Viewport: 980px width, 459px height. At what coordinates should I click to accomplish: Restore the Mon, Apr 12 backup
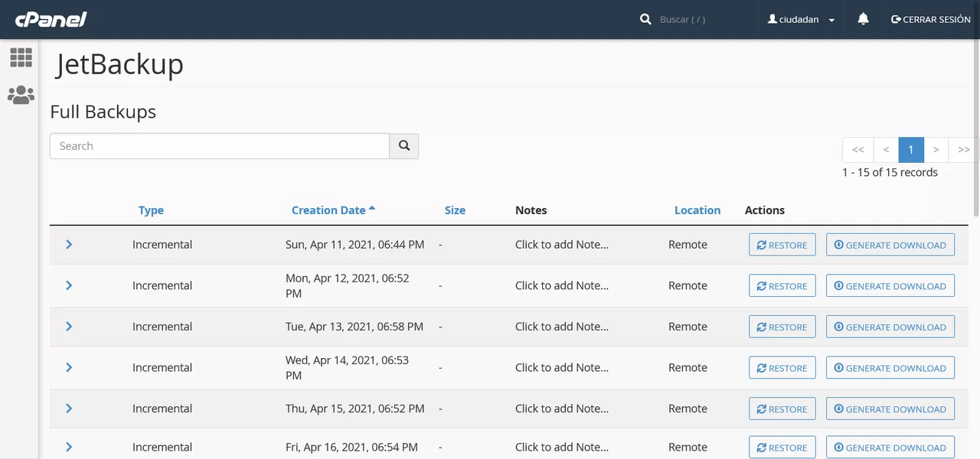click(x=782, y=286)
